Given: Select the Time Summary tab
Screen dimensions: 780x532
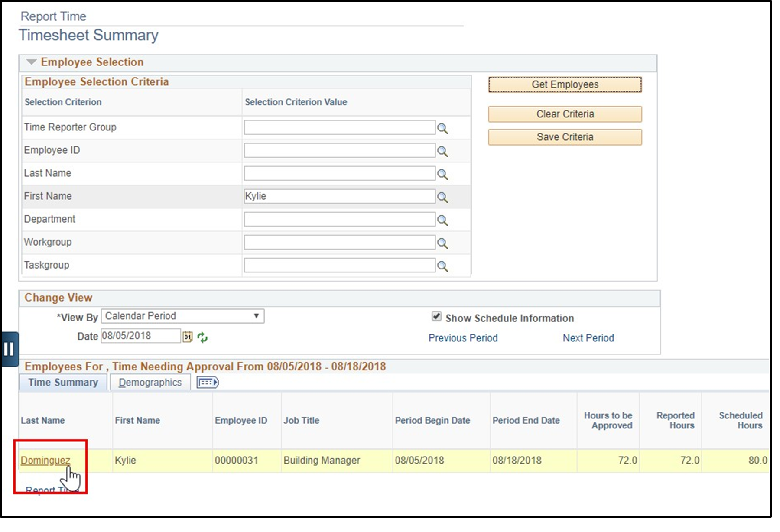Looking at the screenshot, I should point(63,383).
